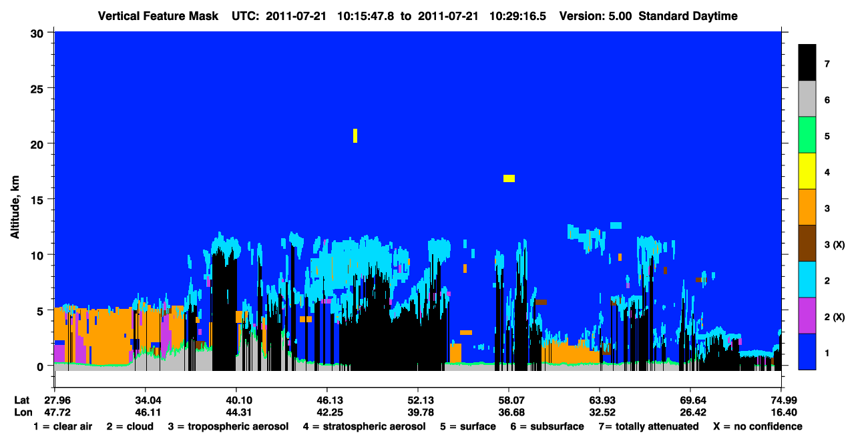Click the blue clear air swatch labeled 1
Viewport: 868px width, 445px height.
tap(807, 351)
